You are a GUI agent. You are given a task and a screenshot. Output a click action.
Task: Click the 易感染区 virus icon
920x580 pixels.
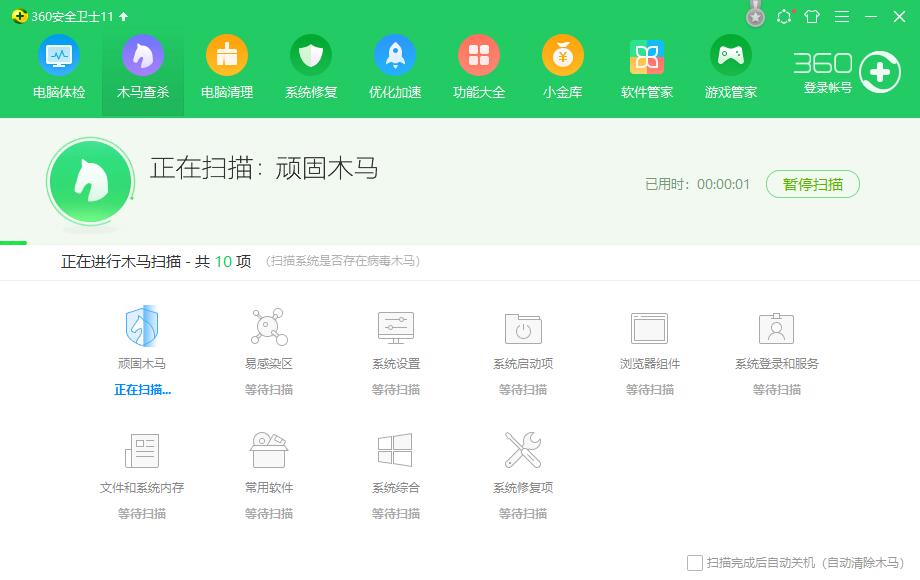[x=269, y=327]
